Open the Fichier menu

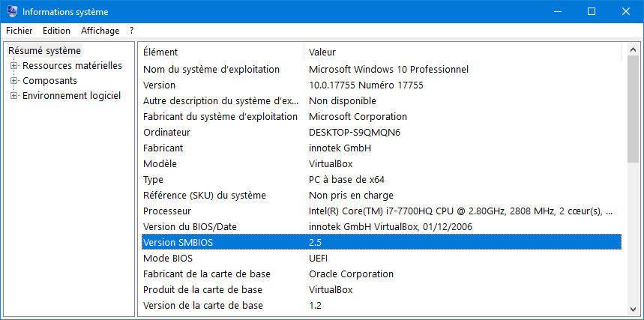pos(19,31)
